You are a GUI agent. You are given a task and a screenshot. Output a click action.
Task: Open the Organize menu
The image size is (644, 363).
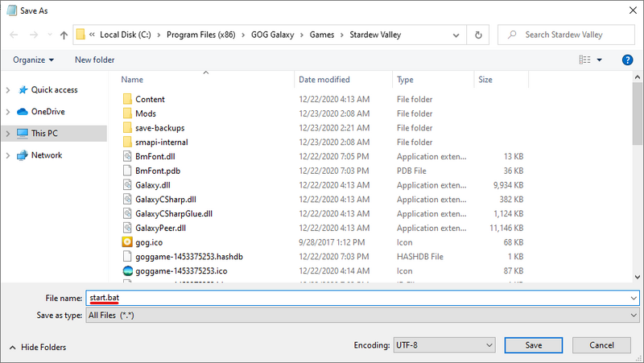33,60
